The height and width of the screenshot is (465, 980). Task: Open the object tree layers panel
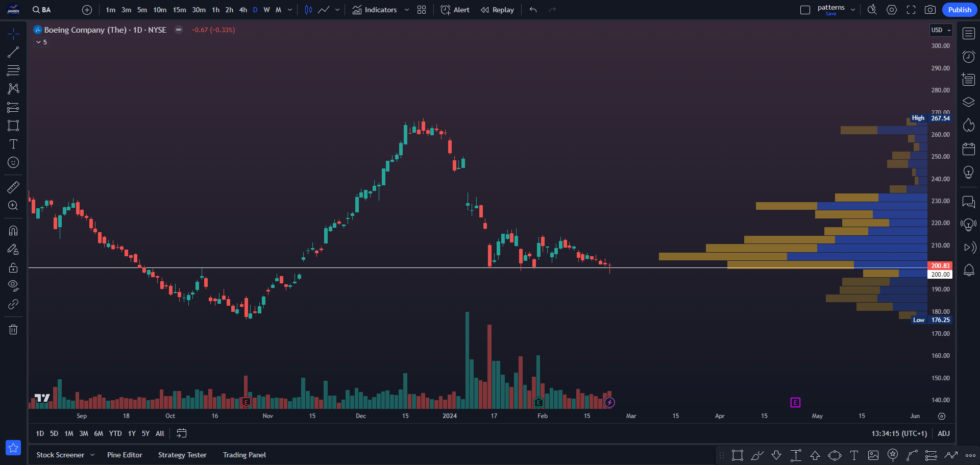[969, 102]
